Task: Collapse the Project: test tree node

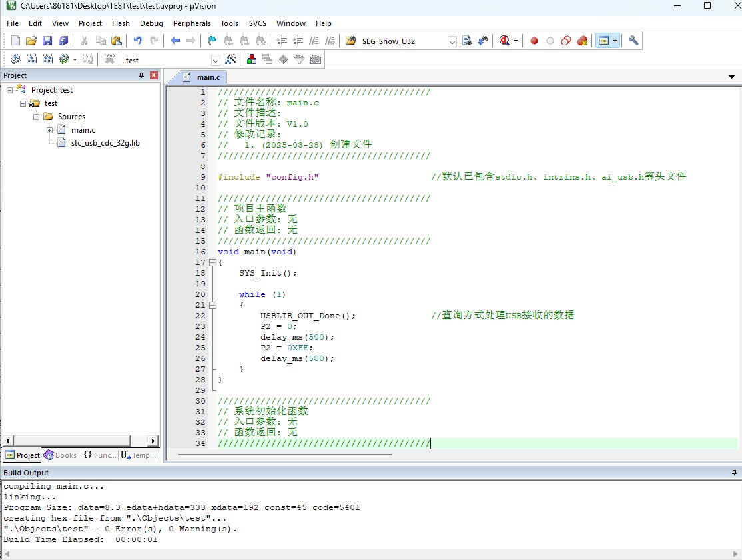Action: coord(9,90)
